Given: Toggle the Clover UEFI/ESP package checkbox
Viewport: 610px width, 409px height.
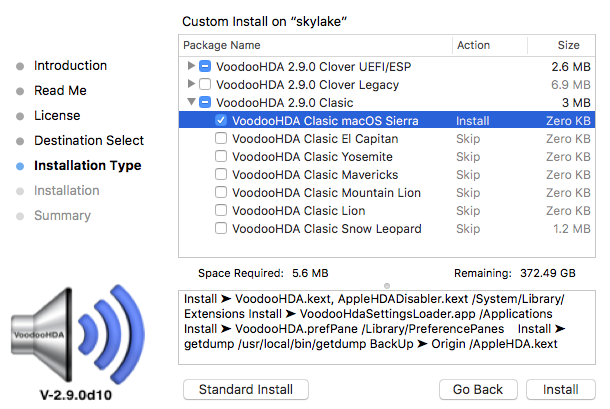Looking at the screenshot, I should tap(206, 66).
